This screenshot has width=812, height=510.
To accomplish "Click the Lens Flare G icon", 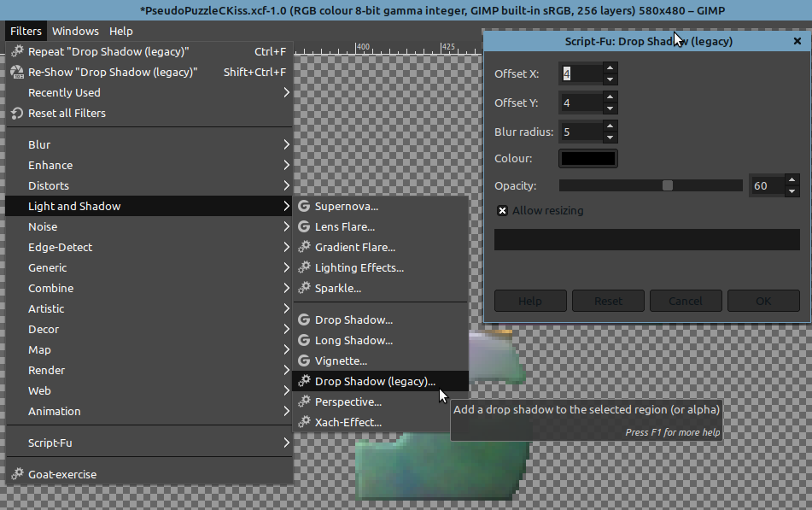I will click(x=303, y=226).
